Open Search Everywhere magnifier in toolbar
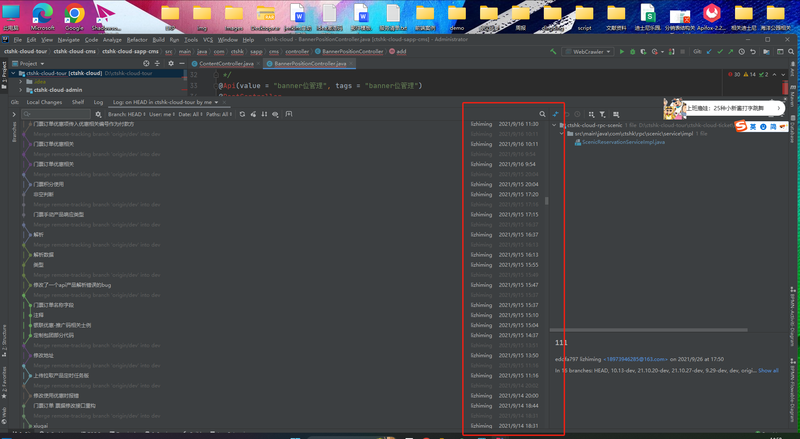Screen dimensions: 800x439 [x=791, y=52]
